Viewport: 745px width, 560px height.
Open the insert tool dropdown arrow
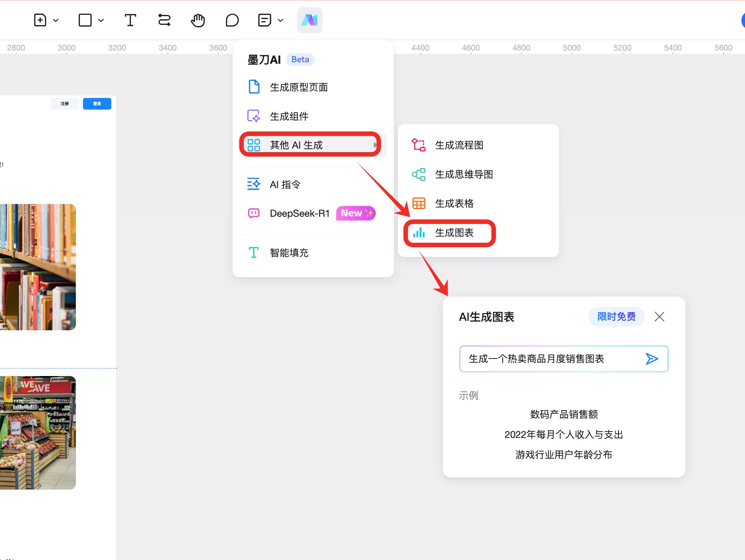[56, 20]
